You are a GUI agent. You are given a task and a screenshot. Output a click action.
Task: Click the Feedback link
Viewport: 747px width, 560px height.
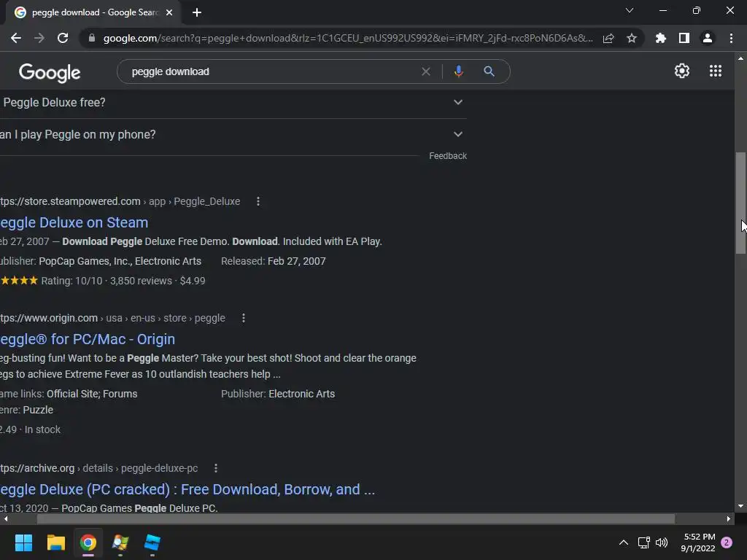coord(448,156)
